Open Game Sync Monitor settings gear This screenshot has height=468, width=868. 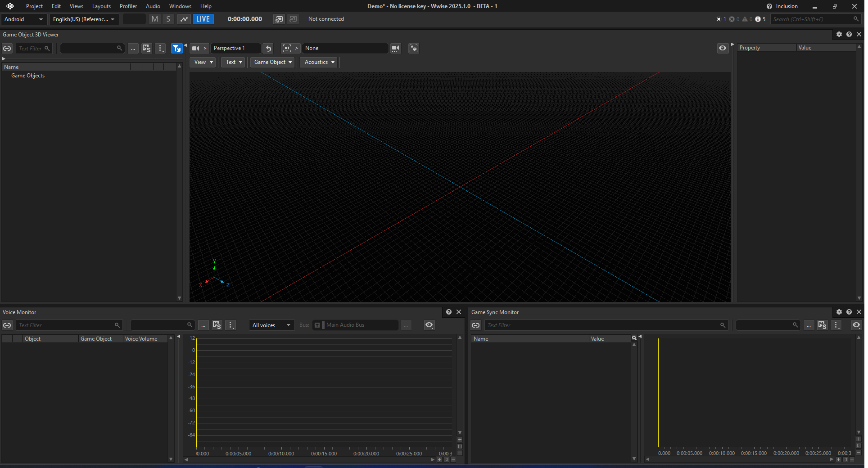click(x=839, y=312)
